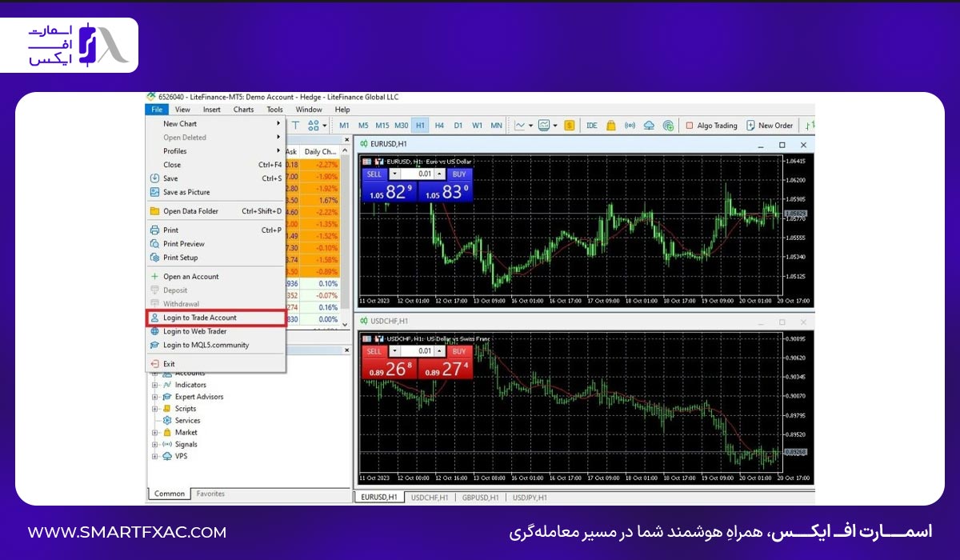The image size is (960, 560).
Task: Toggle the H1 timeframe button
Action: point(420,126)
